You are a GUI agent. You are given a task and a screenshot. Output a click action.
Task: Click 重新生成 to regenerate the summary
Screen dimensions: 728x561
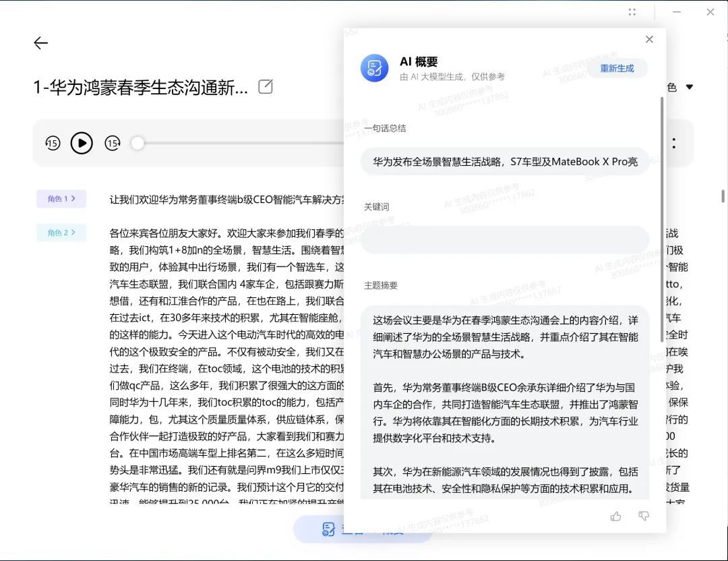point(617,68)
